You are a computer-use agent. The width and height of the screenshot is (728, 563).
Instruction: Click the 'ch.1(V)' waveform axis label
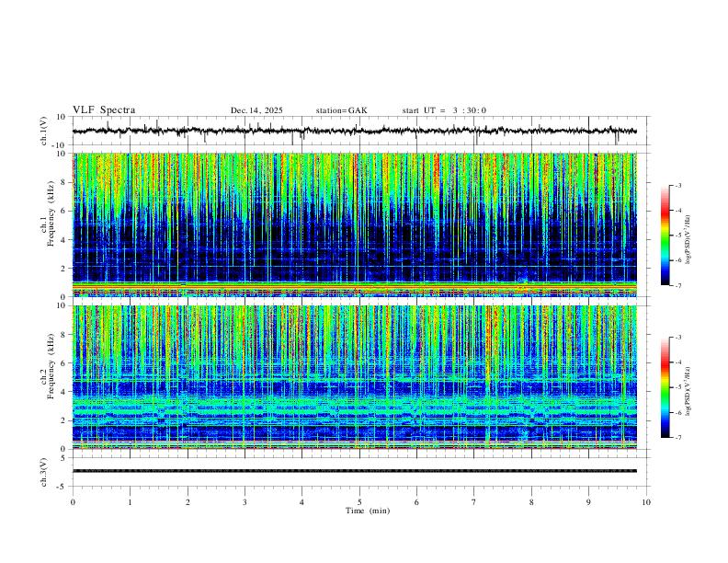pyautogui.click(x=44, y=131)
